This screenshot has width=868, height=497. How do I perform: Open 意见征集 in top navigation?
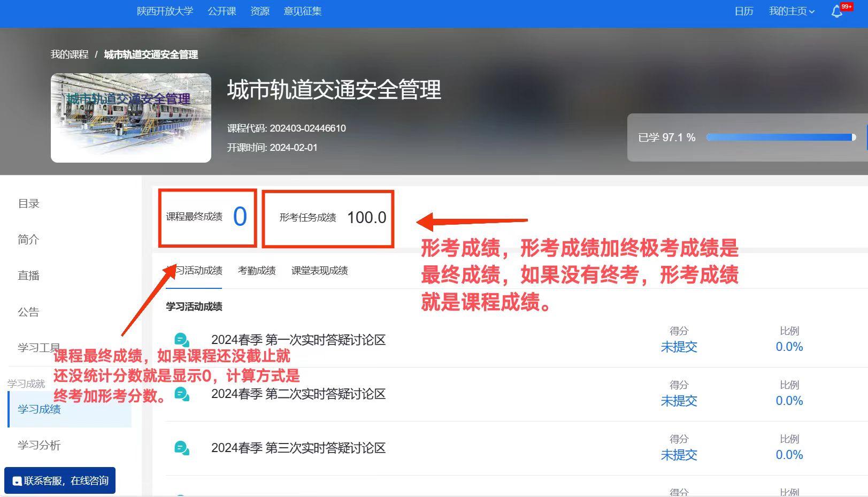303,11
